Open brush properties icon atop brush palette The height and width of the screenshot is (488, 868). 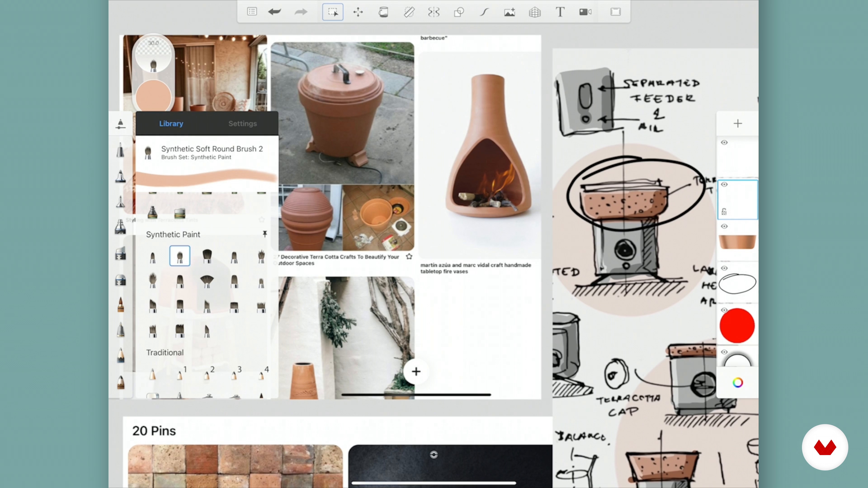pyautogui.click(x=120, y=124)
